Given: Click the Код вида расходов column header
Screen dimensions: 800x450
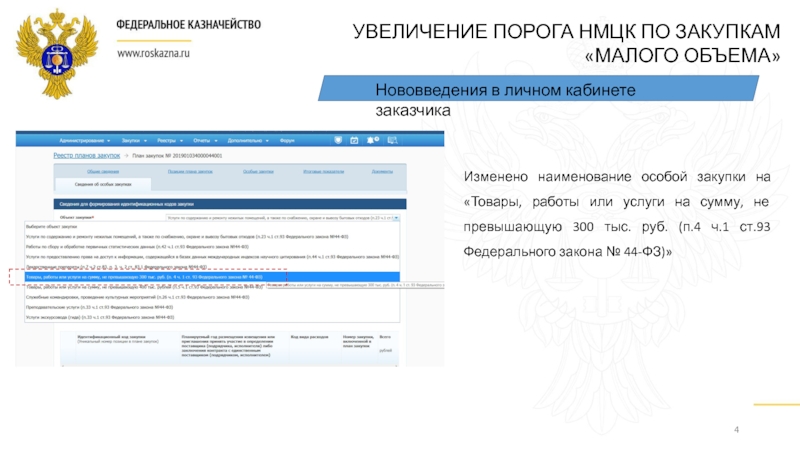Looking at the screenshot, I should (309, 337).
